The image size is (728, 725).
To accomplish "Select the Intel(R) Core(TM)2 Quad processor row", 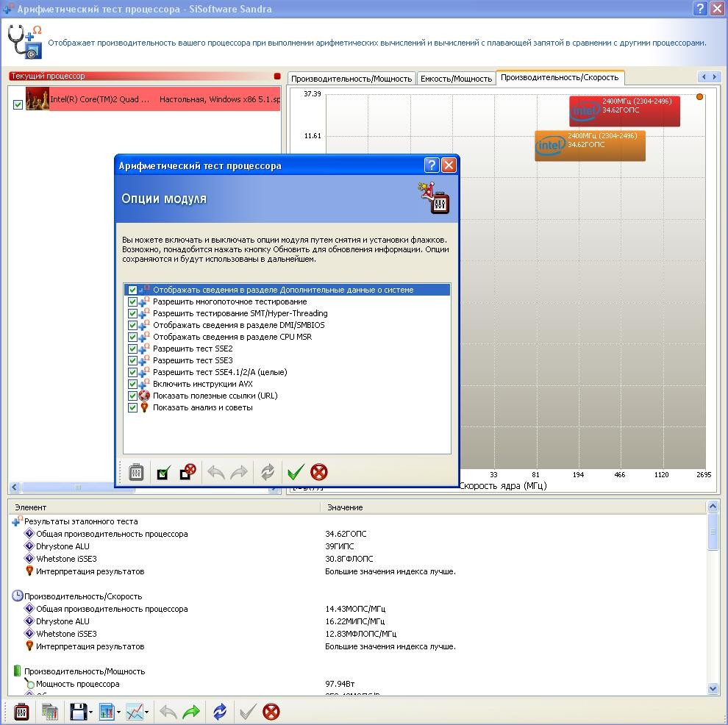I will tap(153, 99).
